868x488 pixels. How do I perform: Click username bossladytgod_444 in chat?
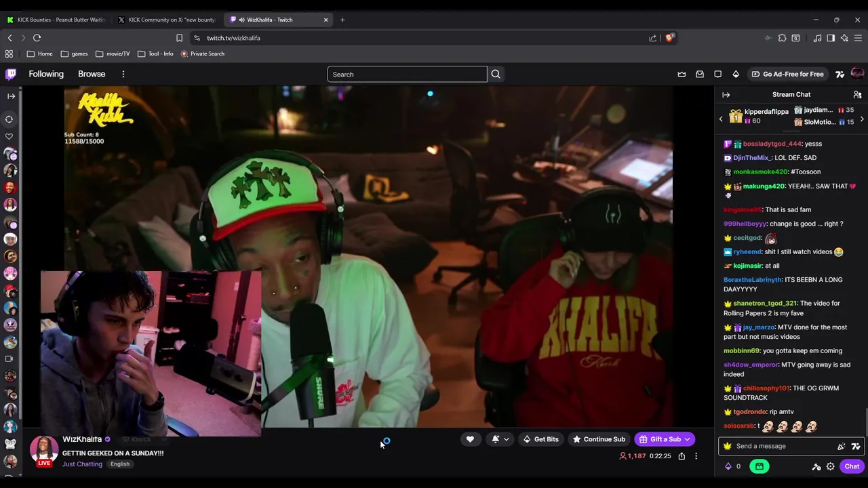click(x=772, y=144)
